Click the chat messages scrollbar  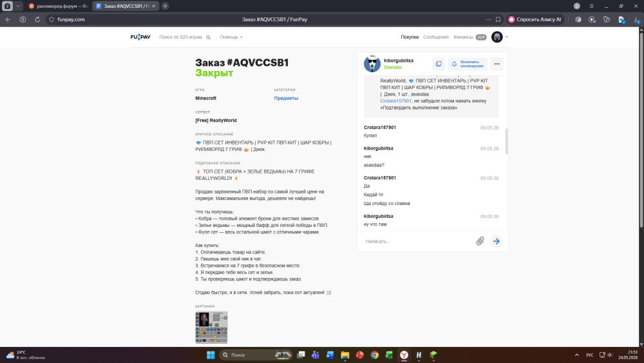pos(506,141)
